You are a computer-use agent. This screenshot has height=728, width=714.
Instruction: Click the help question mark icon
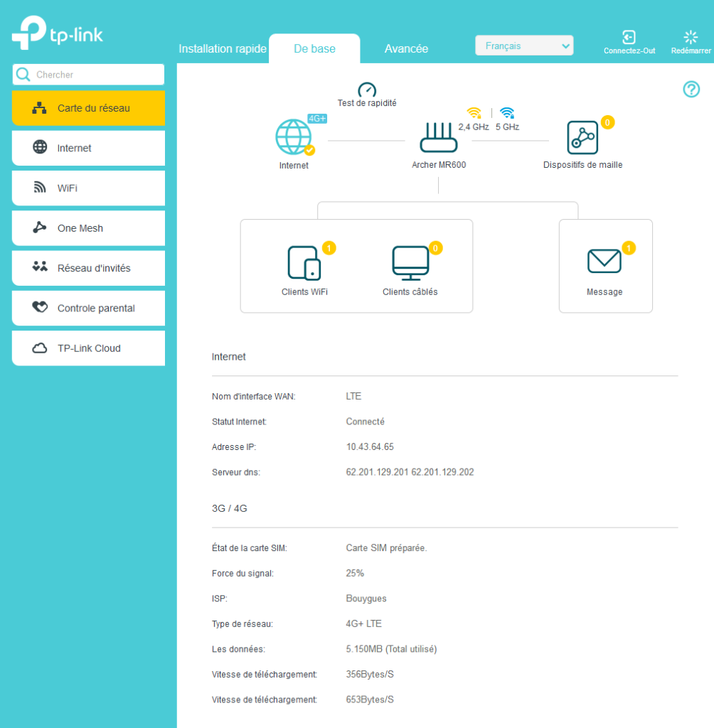click(x=691, y=89)
